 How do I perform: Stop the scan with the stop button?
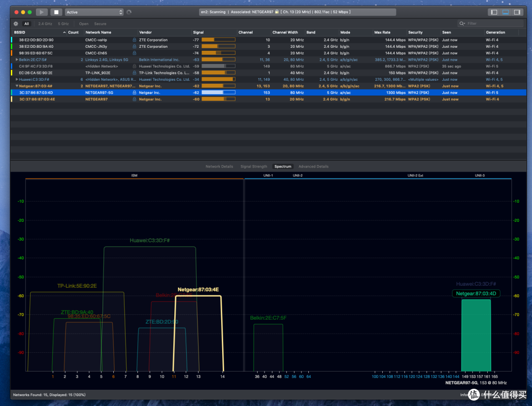click(56, 12)
